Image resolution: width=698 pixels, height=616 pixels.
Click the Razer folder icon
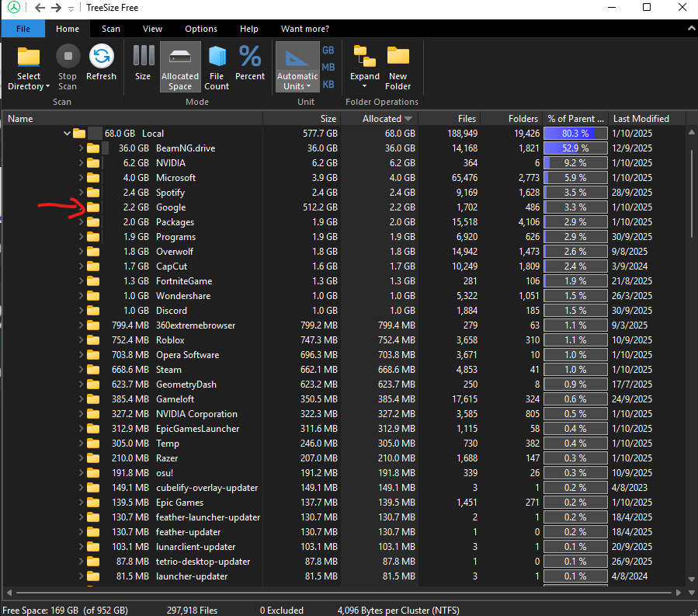tap(93, 458)
